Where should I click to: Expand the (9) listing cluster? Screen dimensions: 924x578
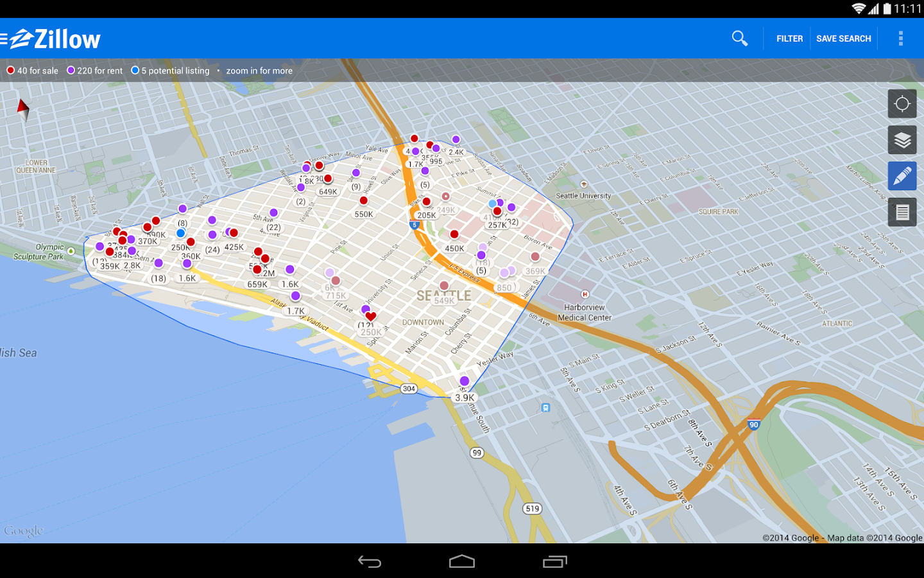356,187
